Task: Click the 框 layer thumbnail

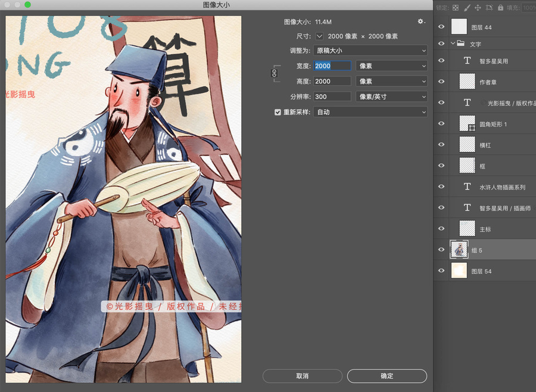Action: 467,165
